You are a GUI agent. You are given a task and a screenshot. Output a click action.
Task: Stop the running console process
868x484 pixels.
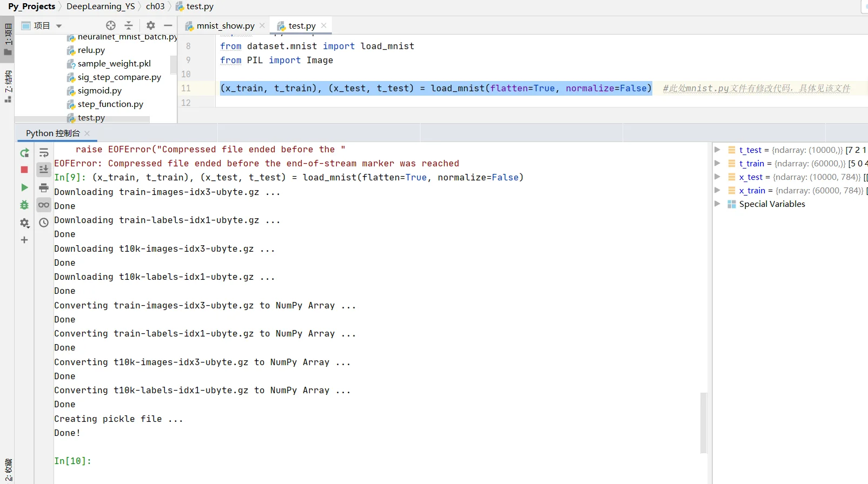point(24,170)
